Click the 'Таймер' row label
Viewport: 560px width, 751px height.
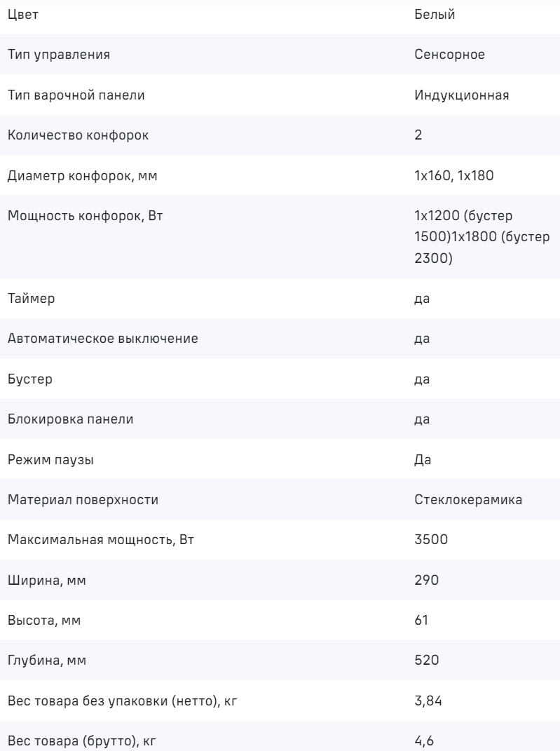coord(32,299)
